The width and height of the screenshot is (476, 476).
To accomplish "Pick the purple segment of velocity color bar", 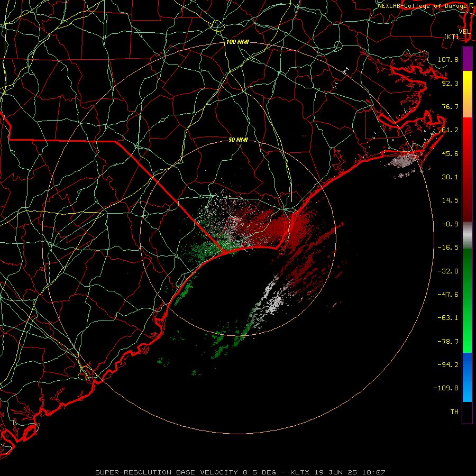I will tap(467, 59).
